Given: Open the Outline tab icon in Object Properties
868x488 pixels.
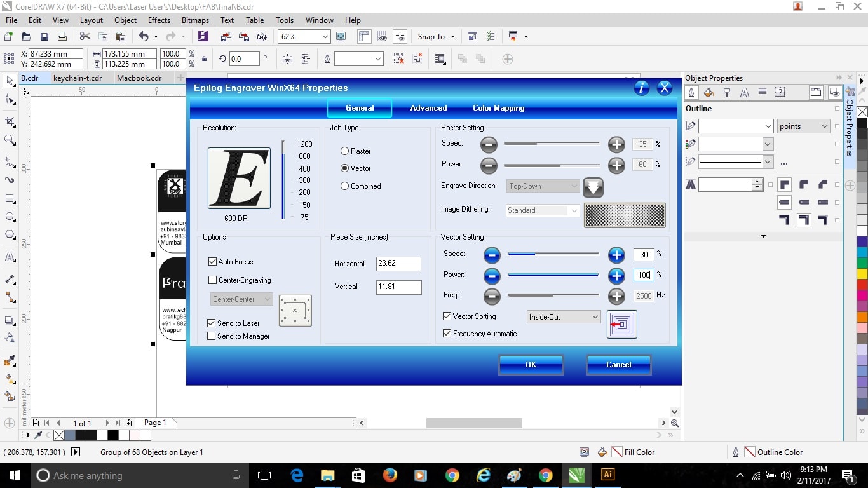Looking at the screenshot, I should click(x=691, y=93).
